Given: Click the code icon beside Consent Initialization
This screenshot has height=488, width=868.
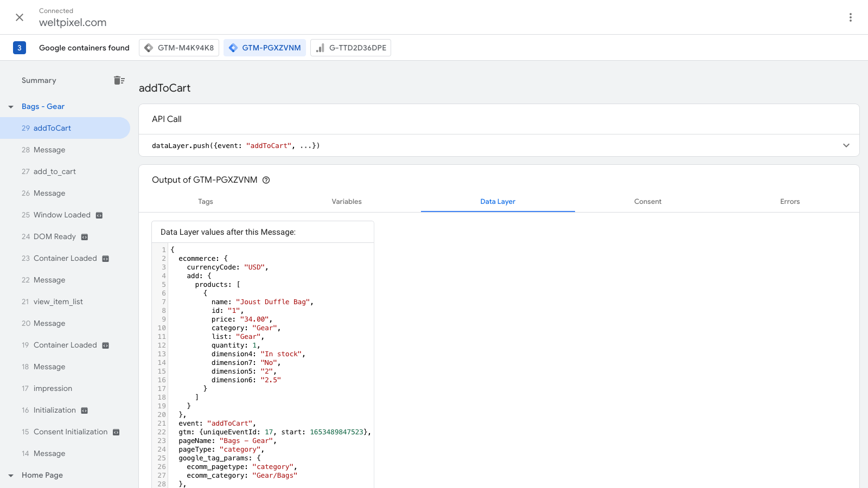Looking at the screenshot, I should pyautogui.click(x=116, y=432).
